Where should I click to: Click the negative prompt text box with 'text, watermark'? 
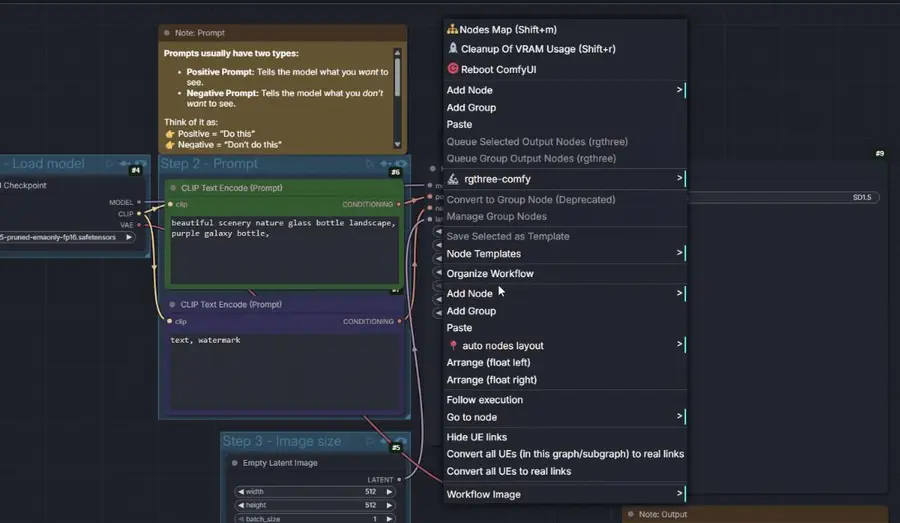tap(284, 371)
